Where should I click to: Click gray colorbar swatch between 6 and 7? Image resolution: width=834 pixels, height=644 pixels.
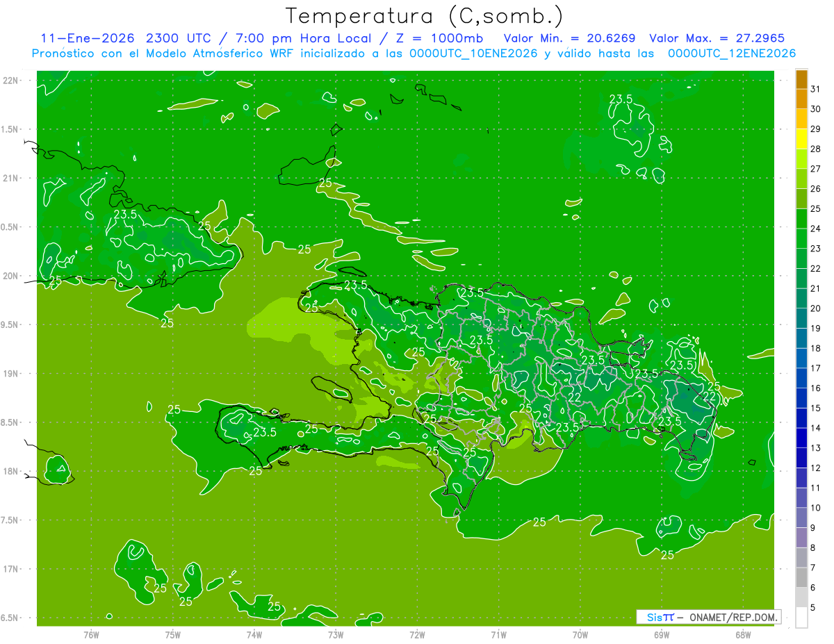pos(801,577)
